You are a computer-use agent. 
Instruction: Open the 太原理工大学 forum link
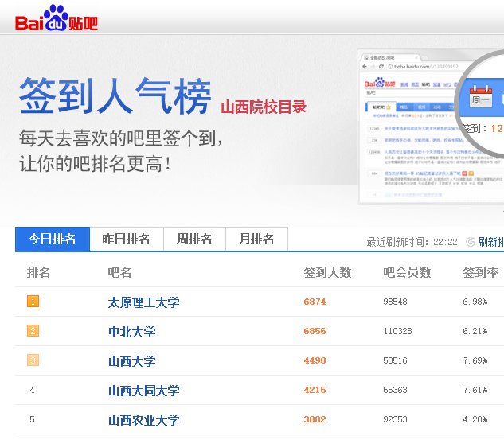143,302
